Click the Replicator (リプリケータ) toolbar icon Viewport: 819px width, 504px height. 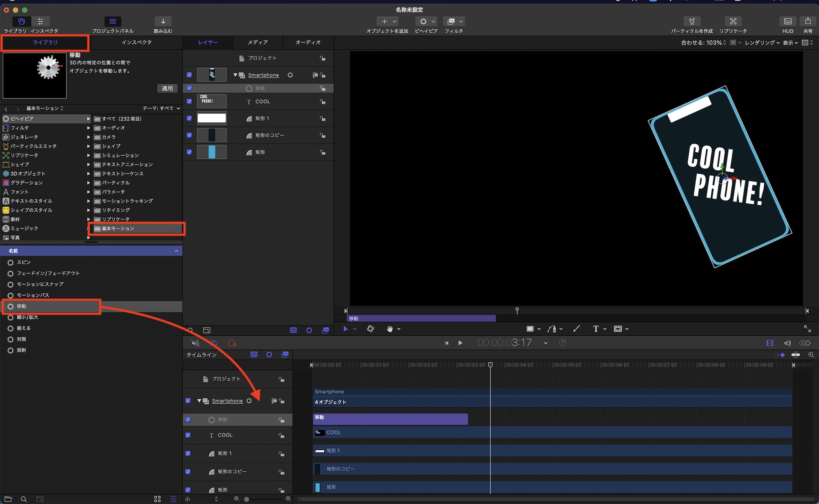click(x=733, y=21)
